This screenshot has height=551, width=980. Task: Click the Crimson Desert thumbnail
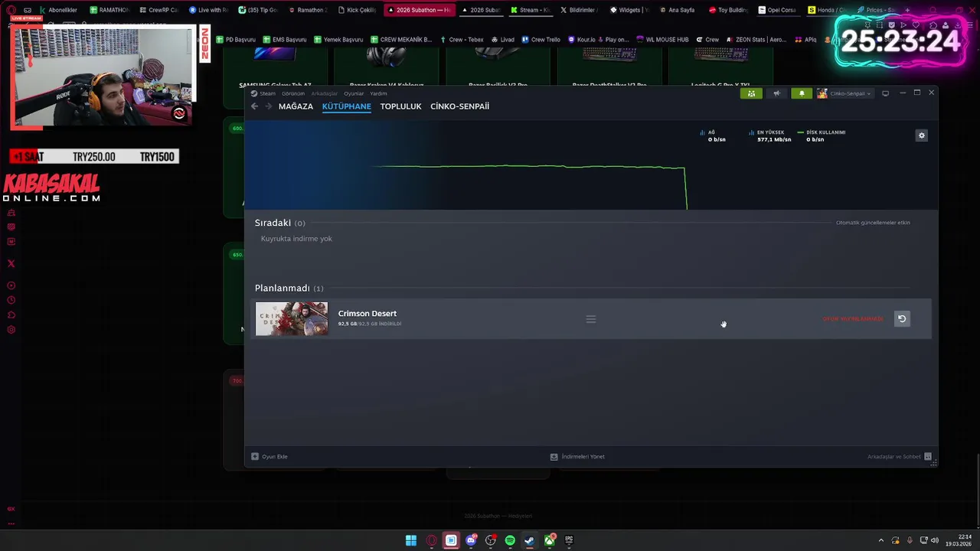tap(291, 319)
